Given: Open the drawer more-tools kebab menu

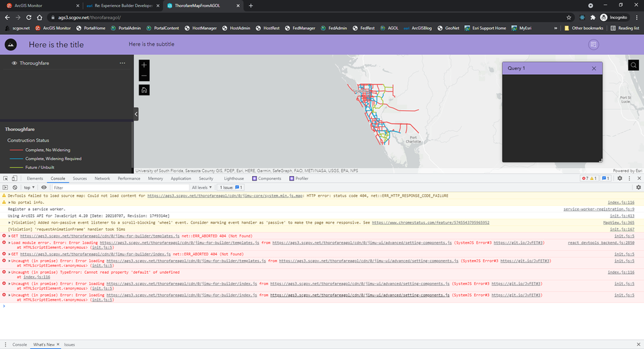Looking at the screenshot, I should pyautogui.click(x=5, y=344).
